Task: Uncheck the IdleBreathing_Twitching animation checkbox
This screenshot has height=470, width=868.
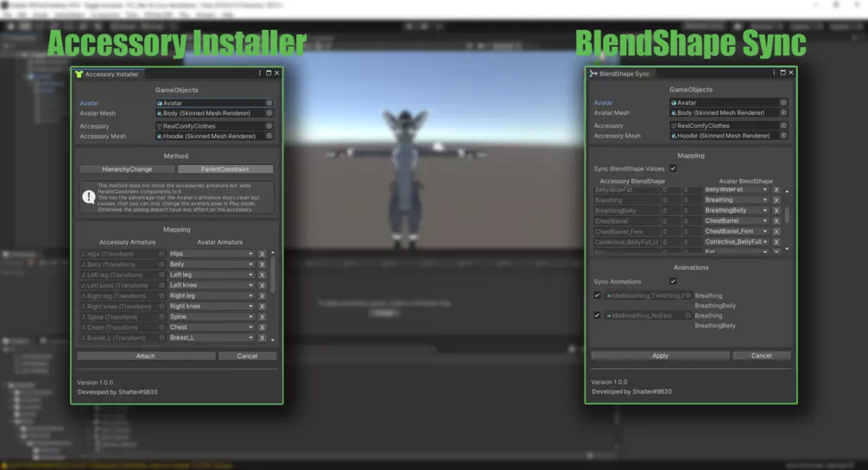Action: point(598,295)
